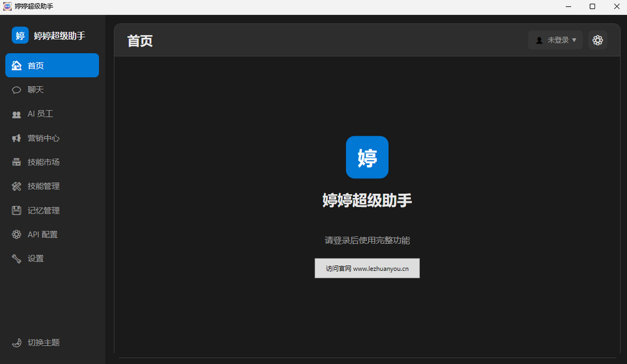Click the megaphone icon for 营销中心
The height and width of the screenshot is (364, 627).
[x=17, y=138]
